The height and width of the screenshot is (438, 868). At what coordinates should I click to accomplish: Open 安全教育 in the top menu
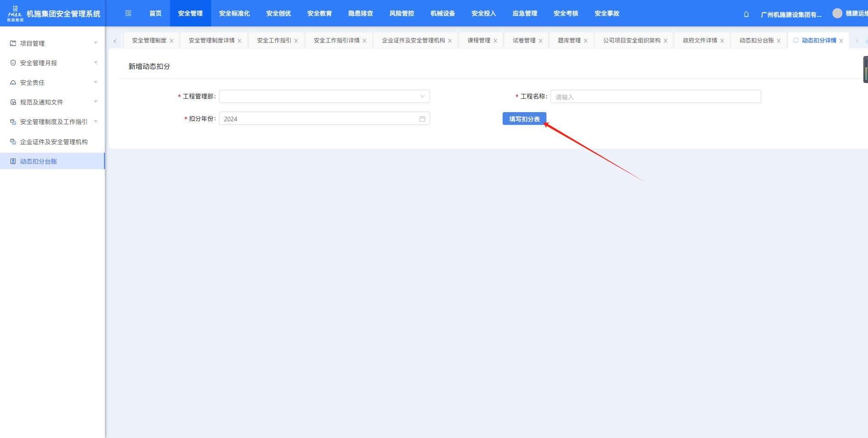tap(319, 14)
